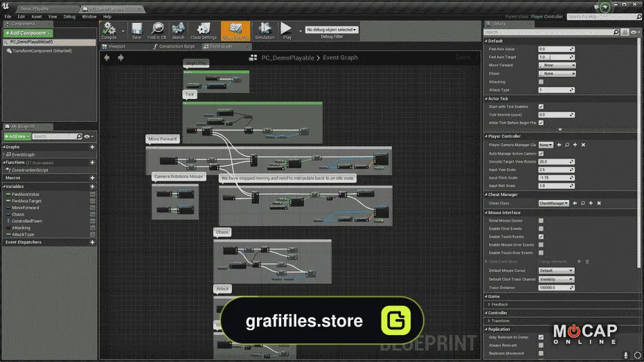Open the Search toolbar tool
Viewport: 644px width, 362px height.
(178, 31)
